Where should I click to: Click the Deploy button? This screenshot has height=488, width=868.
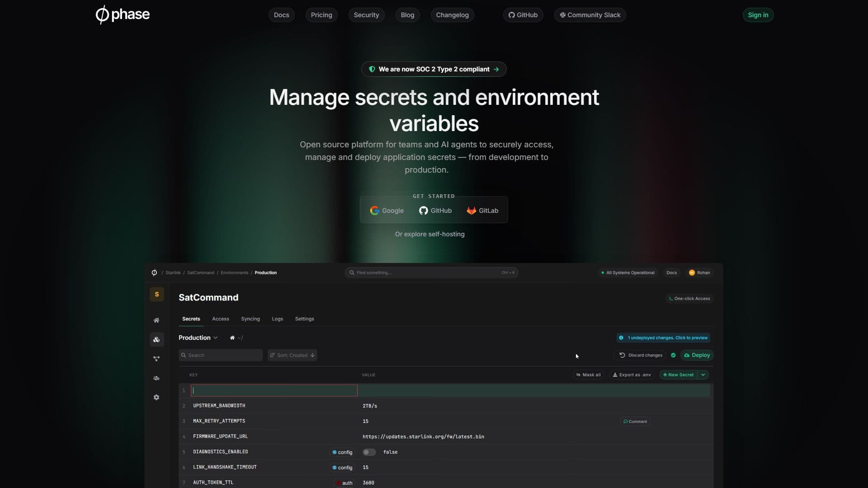tap(697, 355)
